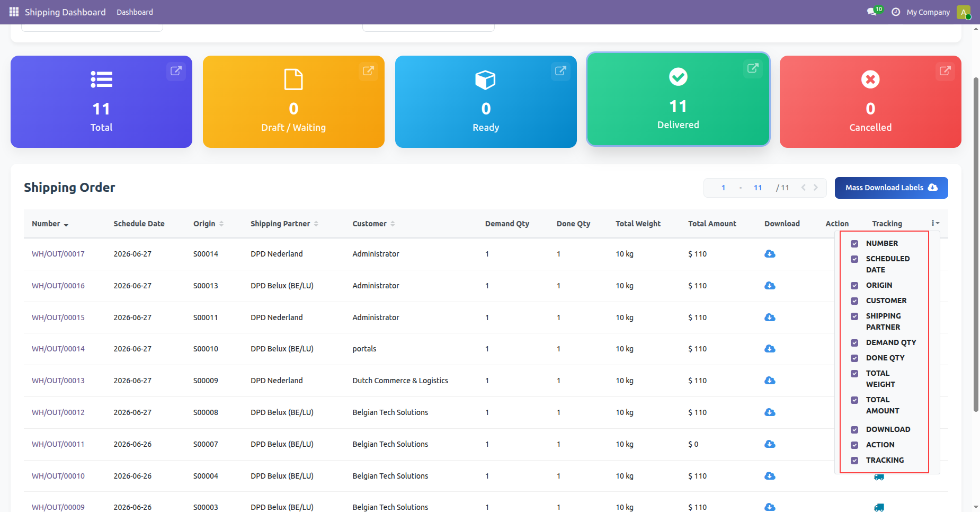Uncheck the SCHEDULED DATE column checkbox
The image size is (980, 512).
pos(854,259)
